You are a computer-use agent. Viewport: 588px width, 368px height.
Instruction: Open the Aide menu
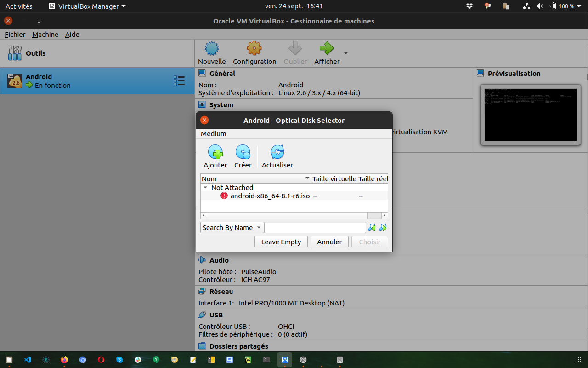(72, 34)
